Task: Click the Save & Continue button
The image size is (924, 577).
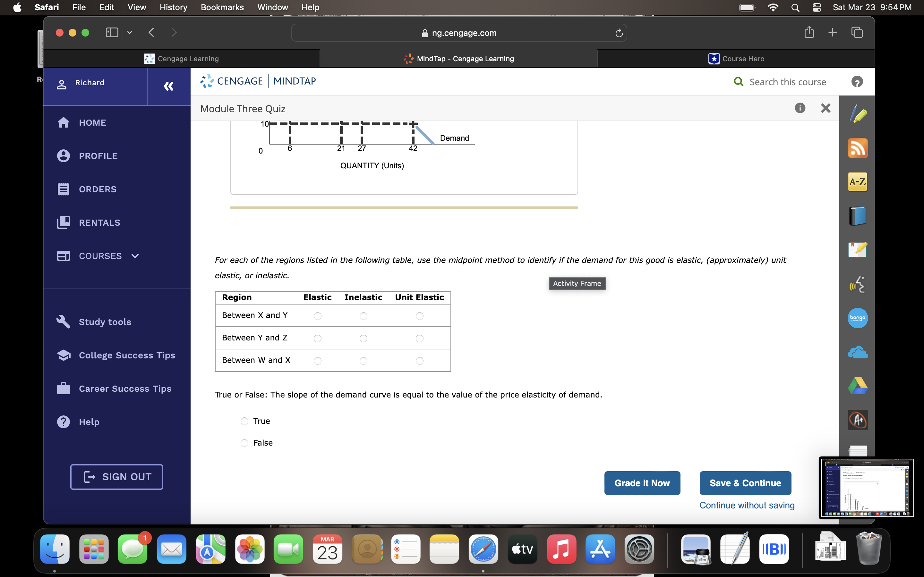Action: pyautogui.click(x=745, y=483)
